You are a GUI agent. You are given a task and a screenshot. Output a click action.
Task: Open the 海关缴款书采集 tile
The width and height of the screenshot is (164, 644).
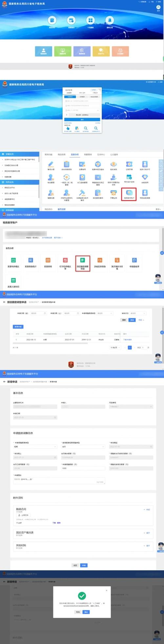pos(117,263)
